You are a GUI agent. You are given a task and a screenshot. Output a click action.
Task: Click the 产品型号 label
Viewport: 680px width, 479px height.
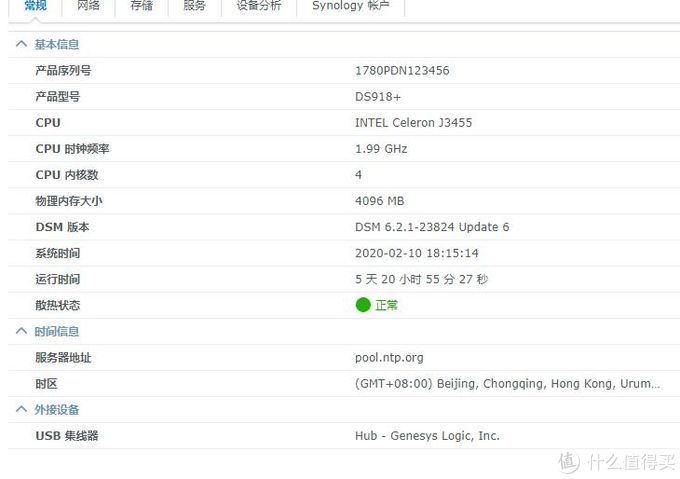tap(58, 97)
